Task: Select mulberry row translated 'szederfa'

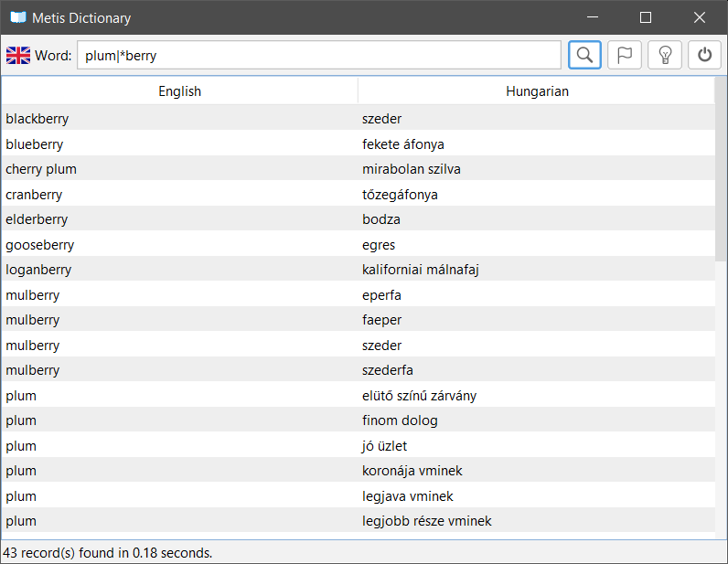Action: [358, 370]
